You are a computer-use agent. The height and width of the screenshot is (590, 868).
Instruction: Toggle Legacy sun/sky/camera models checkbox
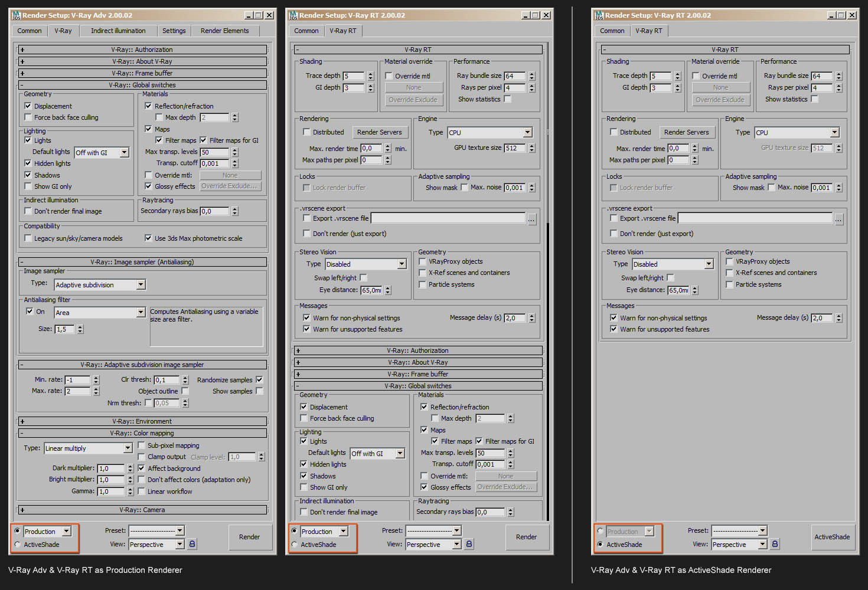pyautogui.click(x=28, y=238)
